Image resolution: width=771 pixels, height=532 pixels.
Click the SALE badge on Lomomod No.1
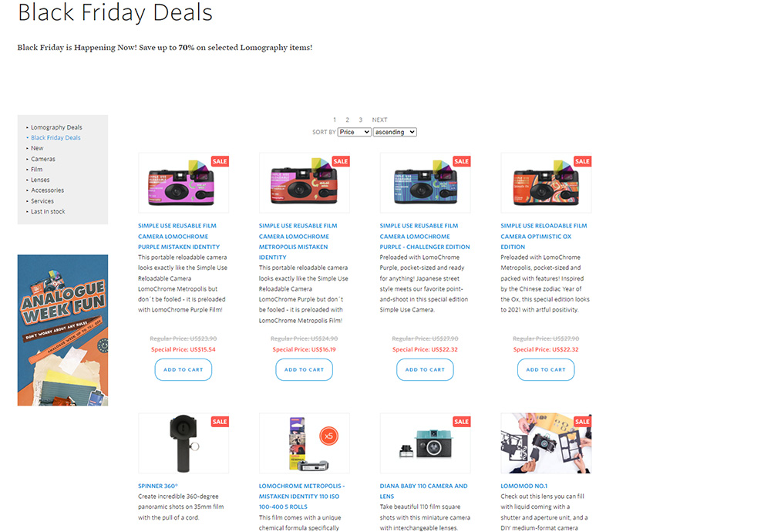click(x=582, y=422)
